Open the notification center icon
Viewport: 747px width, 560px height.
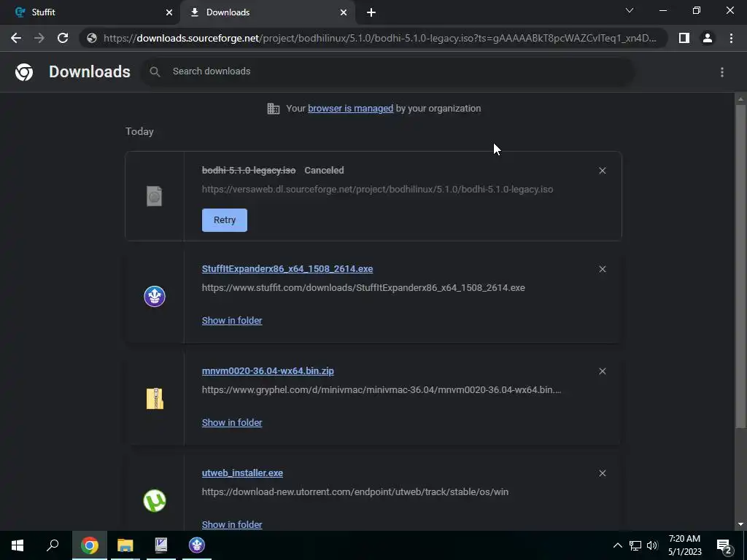pyautogui.click(x=724, y=545)
